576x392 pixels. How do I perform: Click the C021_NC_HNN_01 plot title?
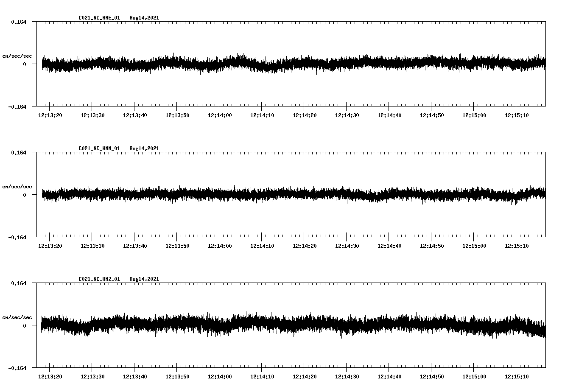pyautogui.click(x=99, y=148)
